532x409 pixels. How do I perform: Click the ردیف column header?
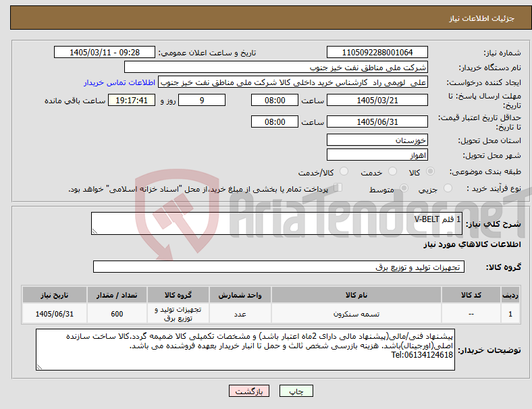510,295
